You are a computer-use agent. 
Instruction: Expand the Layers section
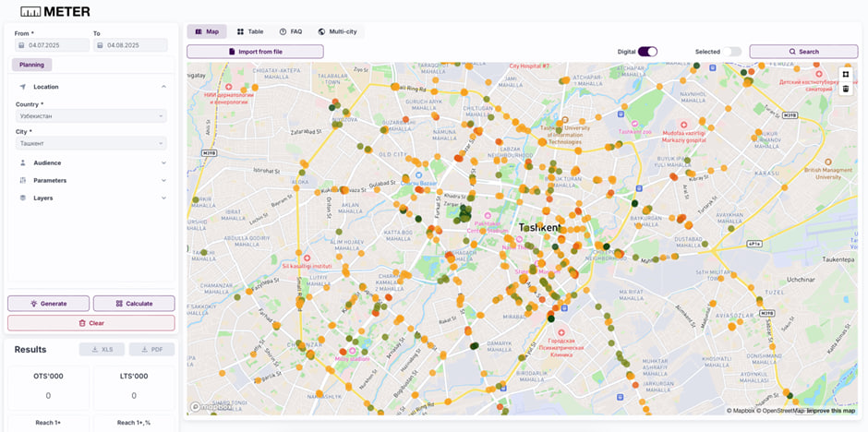pos(90,198)
